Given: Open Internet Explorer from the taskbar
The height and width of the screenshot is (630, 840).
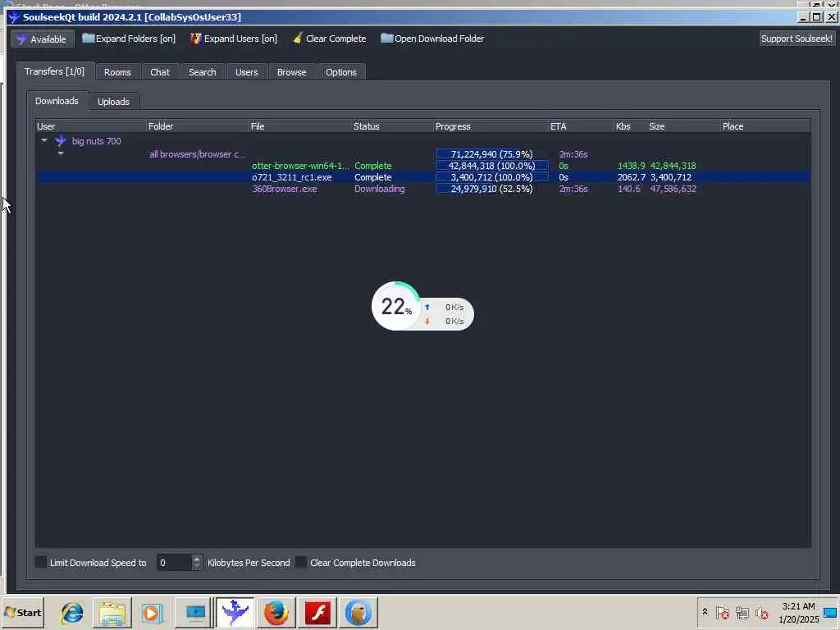Looking at the screenshot, I should click(72, 612).
